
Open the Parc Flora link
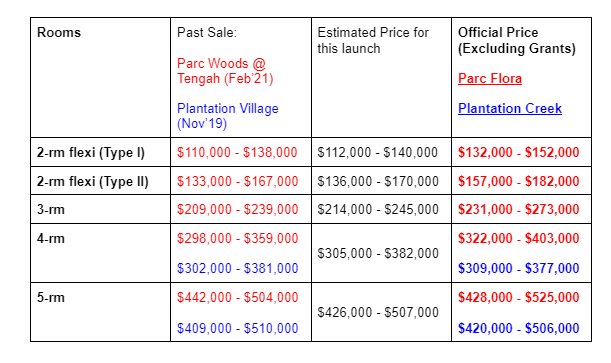click(490, 79)
